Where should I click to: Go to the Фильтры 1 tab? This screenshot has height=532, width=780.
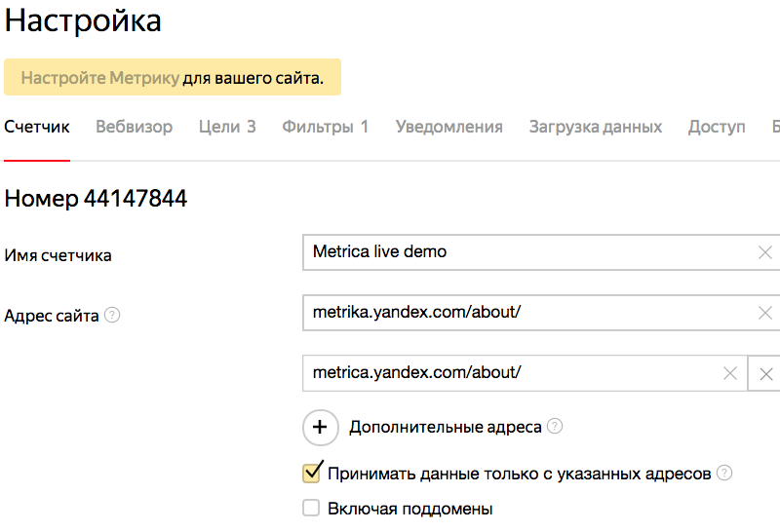[326, 127]
